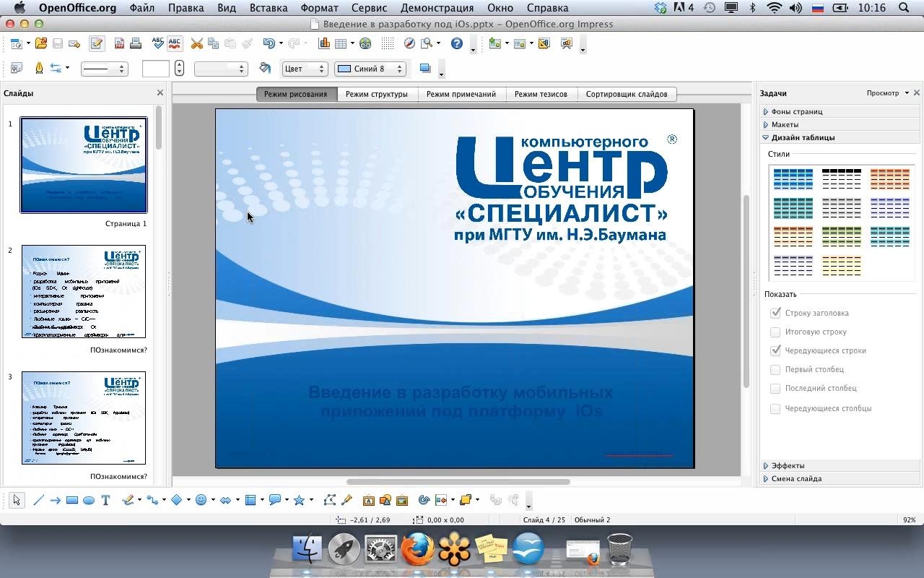
Task: Select the Rectangle drawing tool
Action: (72, 500)
